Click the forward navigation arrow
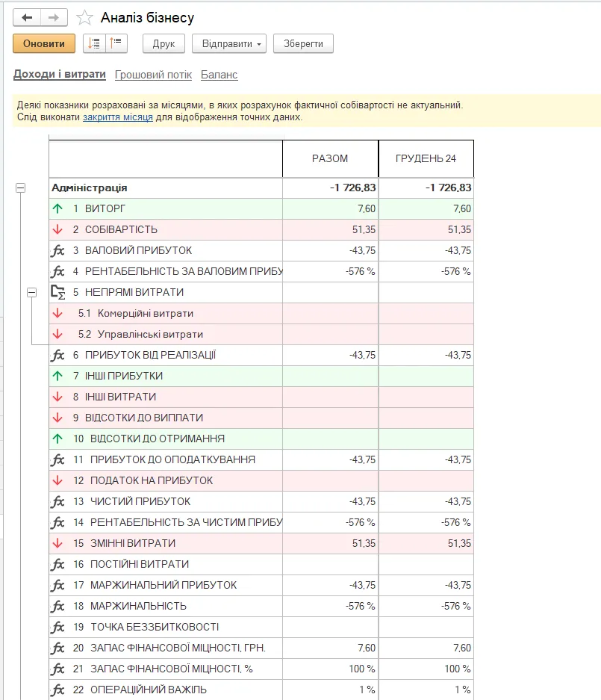This screenshot has height=700, width=601. click(54, 17)
